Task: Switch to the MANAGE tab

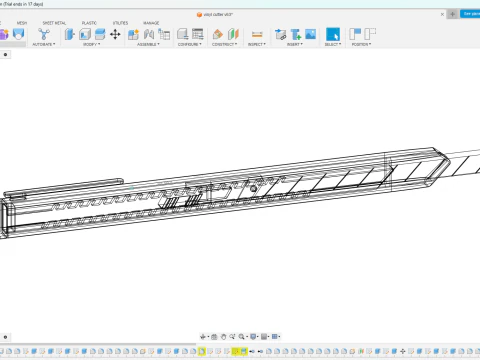Action: point(151,23)
